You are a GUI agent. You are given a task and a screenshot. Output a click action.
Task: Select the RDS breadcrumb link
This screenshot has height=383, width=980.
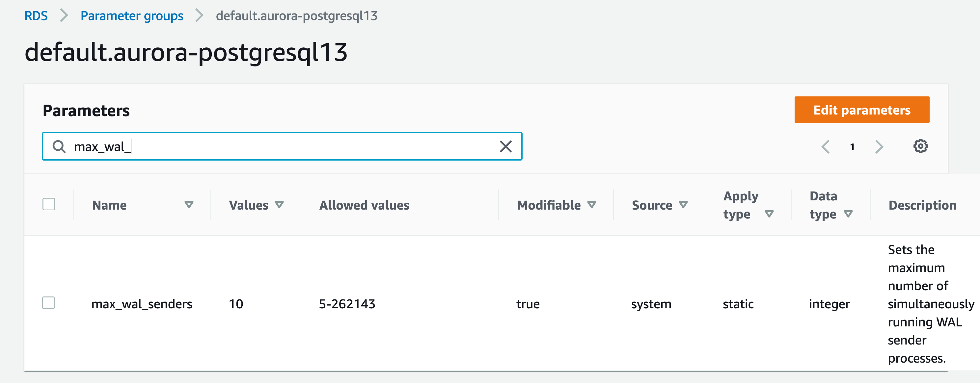(36, 15)
